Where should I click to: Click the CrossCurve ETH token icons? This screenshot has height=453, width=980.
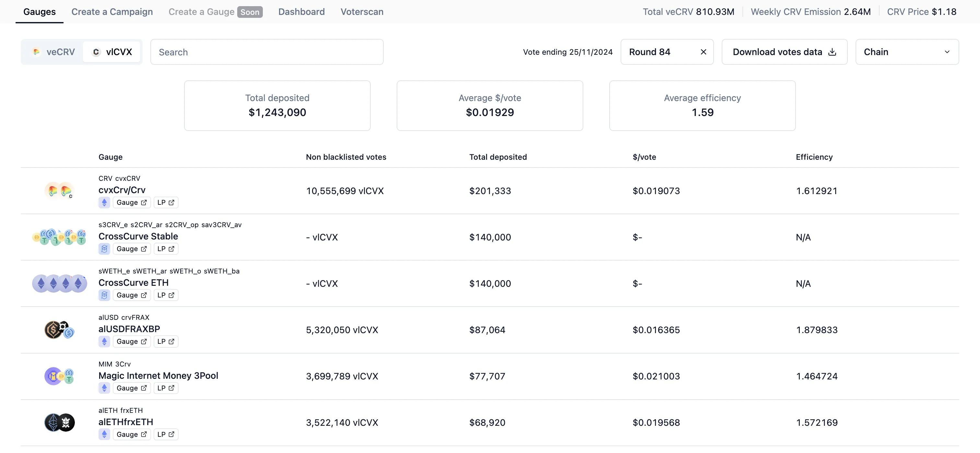pos(59,283)
